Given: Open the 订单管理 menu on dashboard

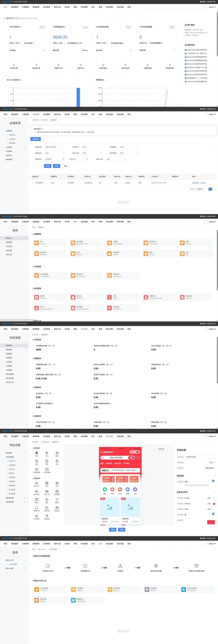Looking at the screenshot, I should pyautogui.click(x=25, y=7).
